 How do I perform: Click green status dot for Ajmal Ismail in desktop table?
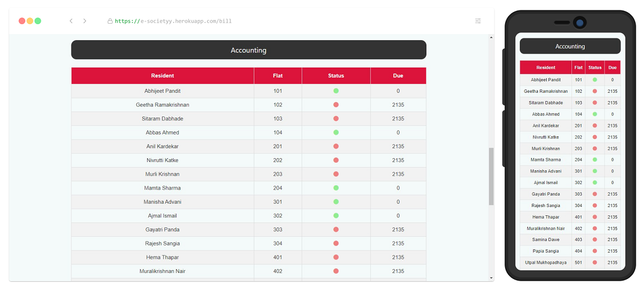click(x=336, y=216)
